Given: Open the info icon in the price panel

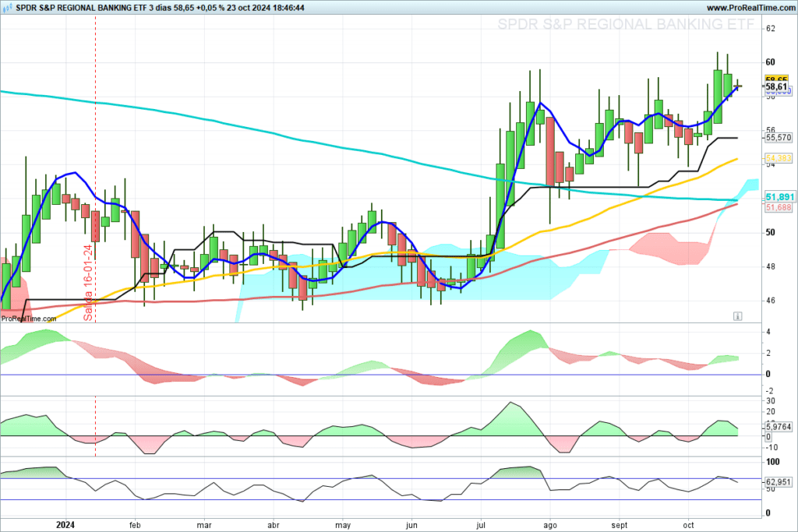Looking at the screenshot, I should coord(737,316).
